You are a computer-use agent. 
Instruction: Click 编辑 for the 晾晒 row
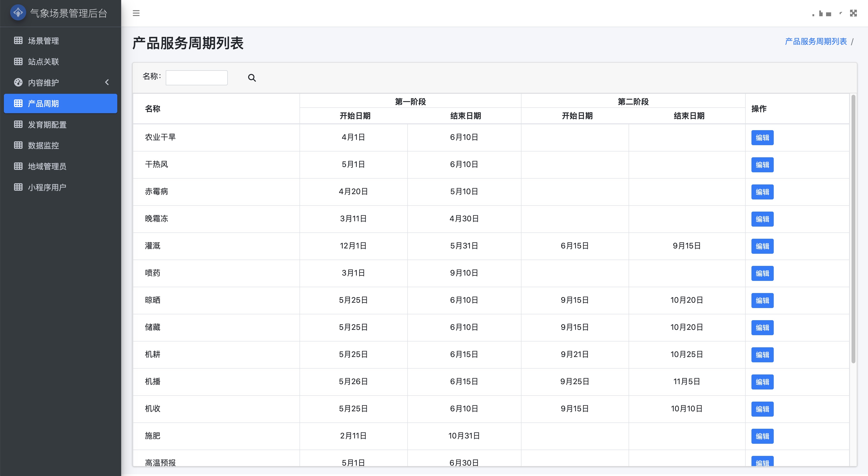762,300
